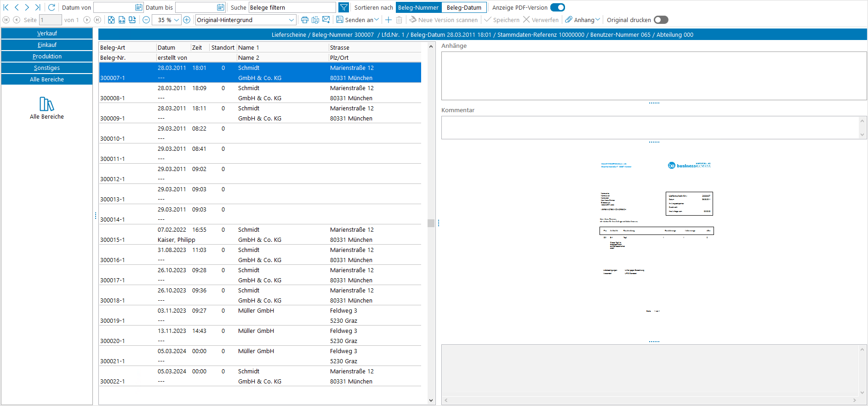Zoom in with the plus circle icon
This screenshot has height=406, width=868.
[187, 20]
